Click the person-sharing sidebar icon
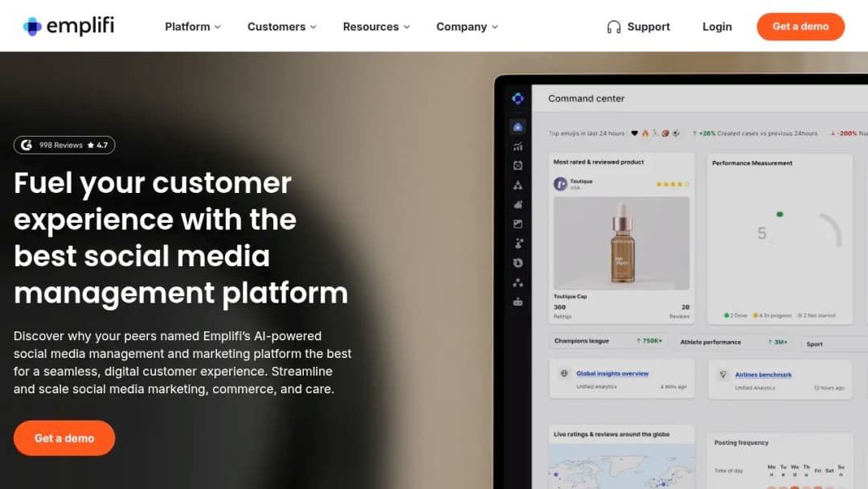This screenshot has width=868, height=489. [518, 243]
